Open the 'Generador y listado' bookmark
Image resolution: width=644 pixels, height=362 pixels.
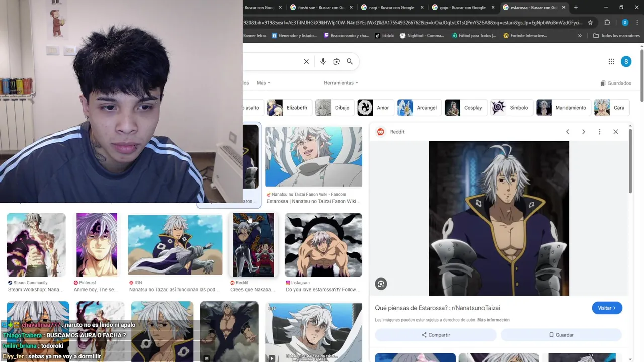pyautogui.click(x=294, y=36)
